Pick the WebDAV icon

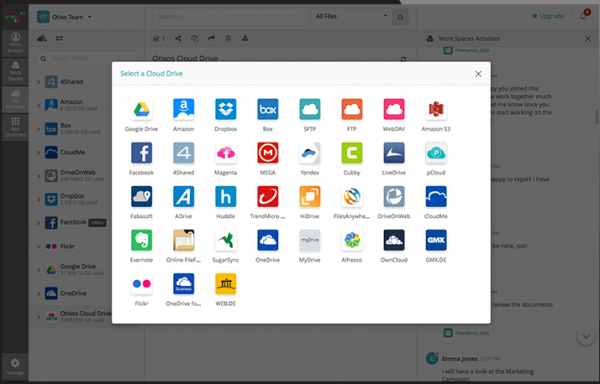pos(394,109)
